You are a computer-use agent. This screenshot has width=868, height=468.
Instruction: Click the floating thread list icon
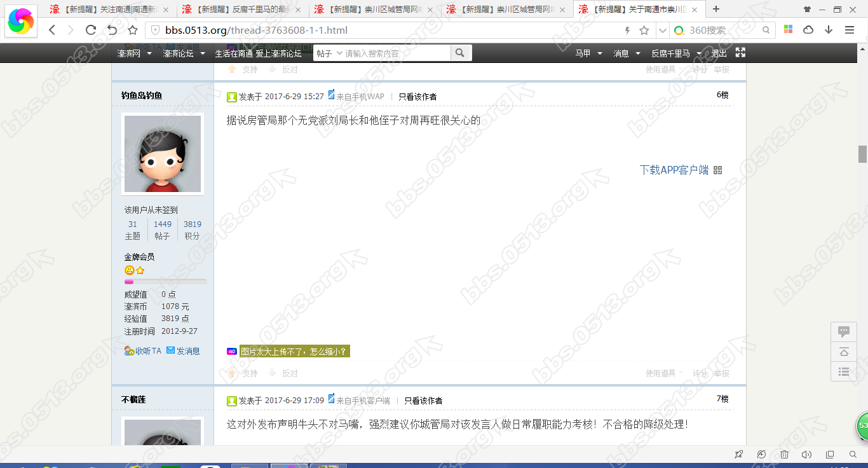844,372
